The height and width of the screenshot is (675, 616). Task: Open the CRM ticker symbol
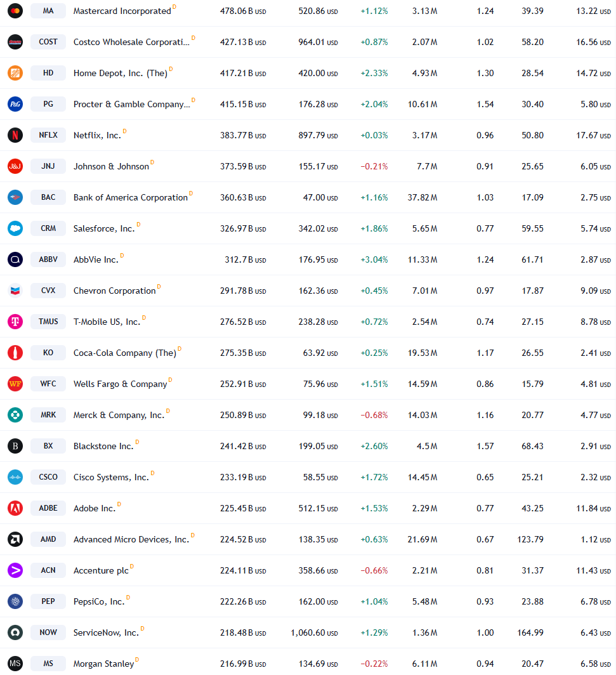[48, 228]
